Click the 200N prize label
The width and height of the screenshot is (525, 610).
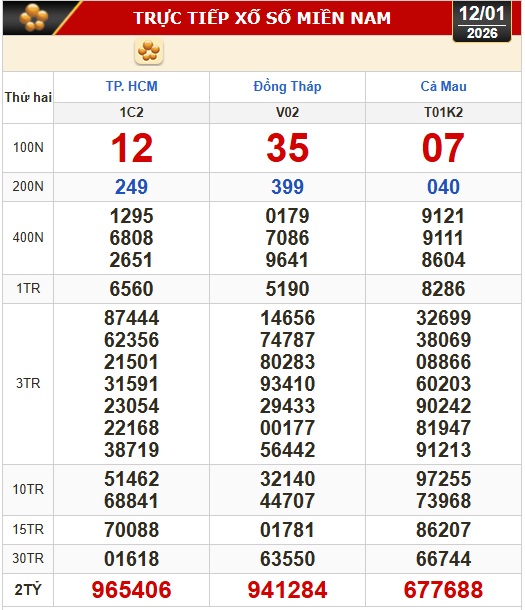click(x=28, y=186)
